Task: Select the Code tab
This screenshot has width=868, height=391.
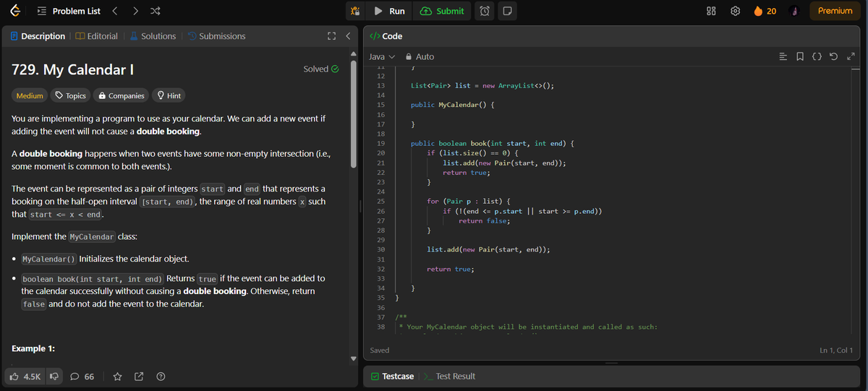Action: click(386, 36)
